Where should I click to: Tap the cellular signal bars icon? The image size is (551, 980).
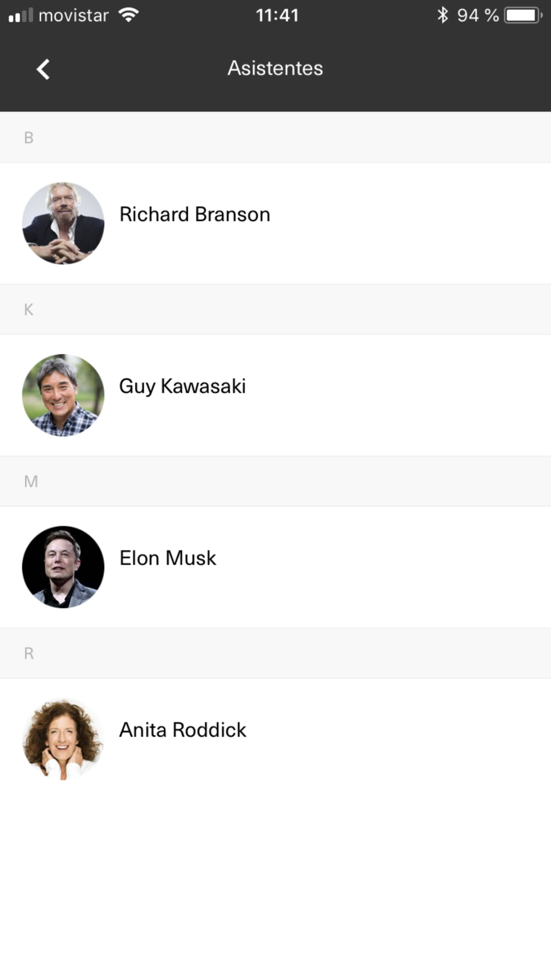(x=21, y=15)
